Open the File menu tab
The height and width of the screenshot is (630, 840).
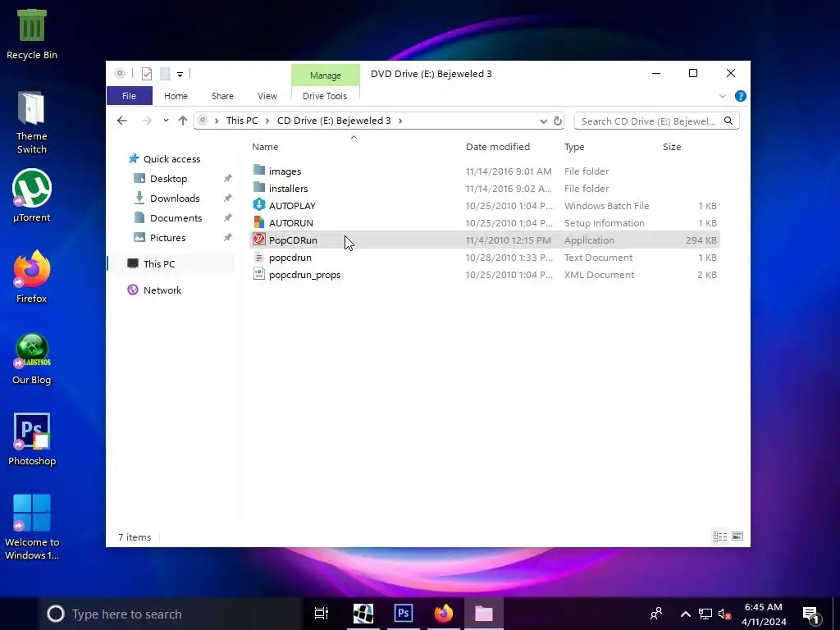tap(129, 96)
